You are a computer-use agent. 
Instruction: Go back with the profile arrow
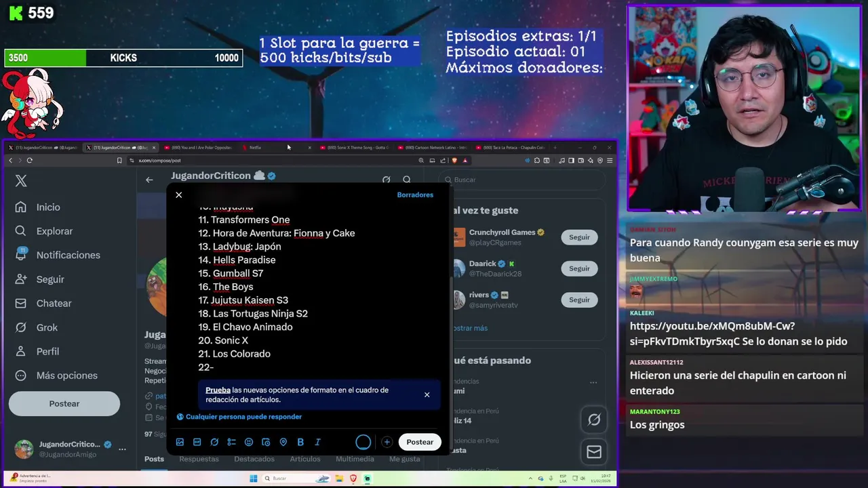[x=149, y=180]
